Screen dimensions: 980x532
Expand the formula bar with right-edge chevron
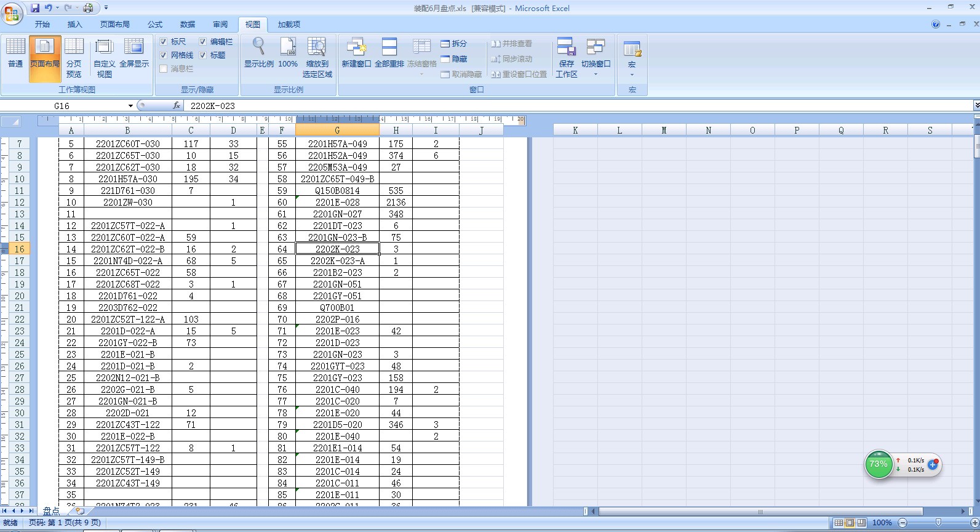(x=976, y=106)
